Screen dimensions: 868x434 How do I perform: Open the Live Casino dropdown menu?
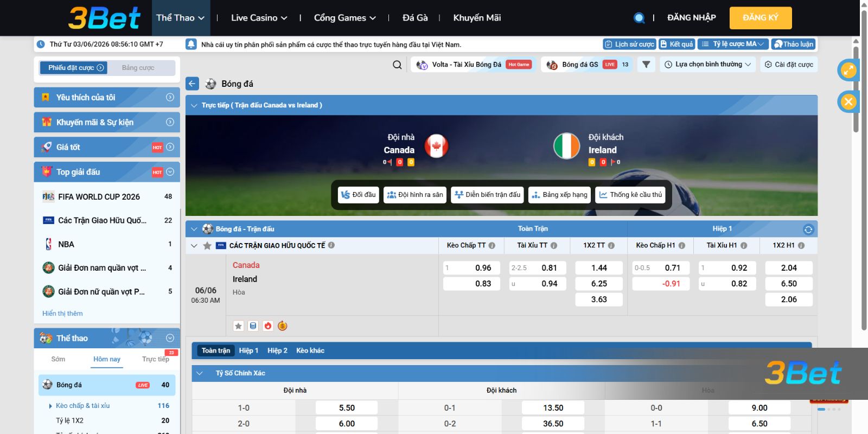click(x=259, y=18)
